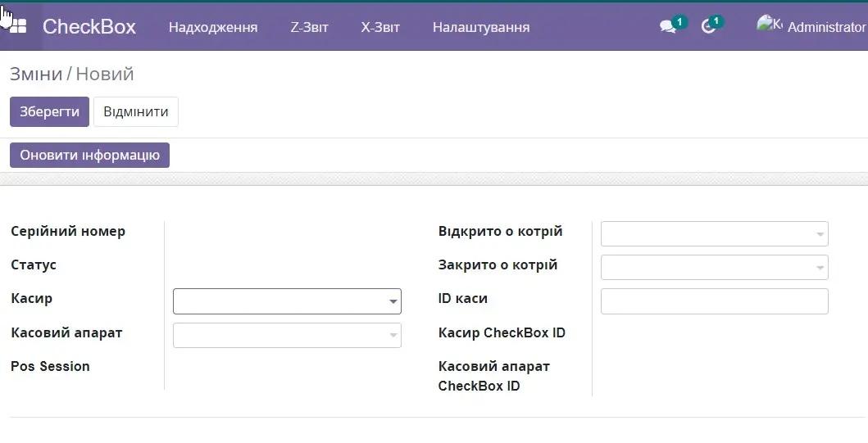Open the Надходження menu
Viewport: 868px width, 443px height.
tap(213, 27)
